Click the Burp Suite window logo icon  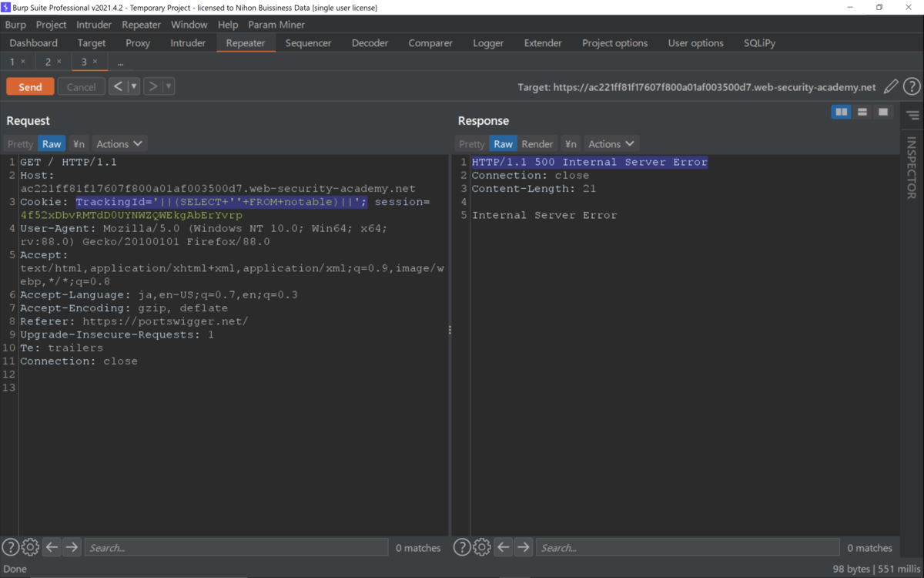6,7
